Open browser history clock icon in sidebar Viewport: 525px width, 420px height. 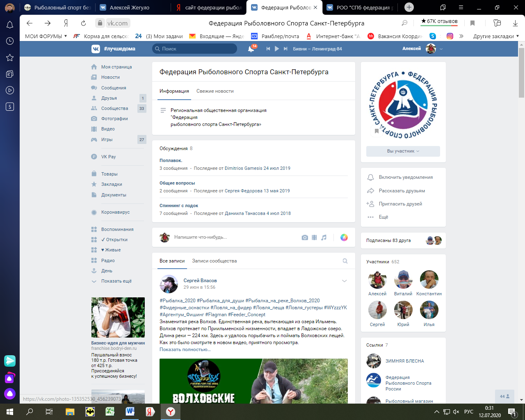tap(10, 41)
